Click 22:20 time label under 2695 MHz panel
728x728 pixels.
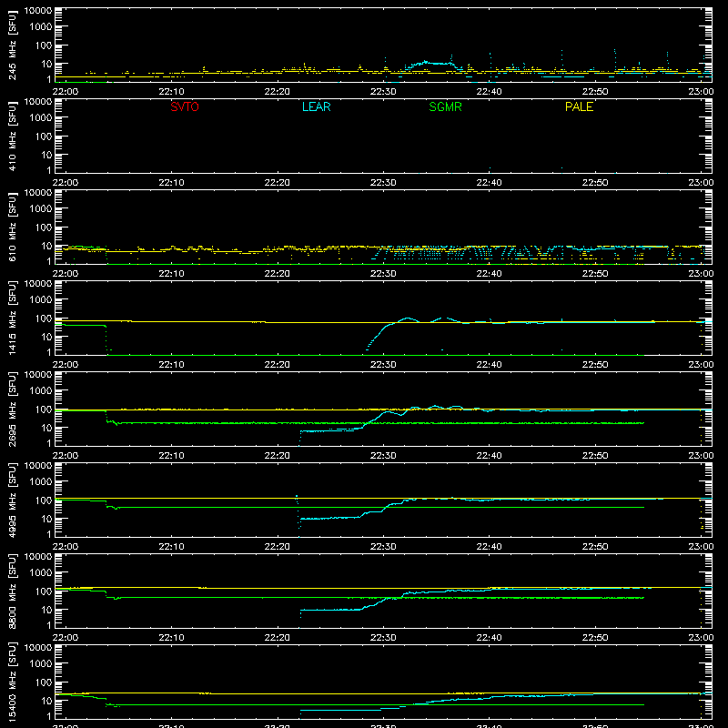tap(278, 456)
